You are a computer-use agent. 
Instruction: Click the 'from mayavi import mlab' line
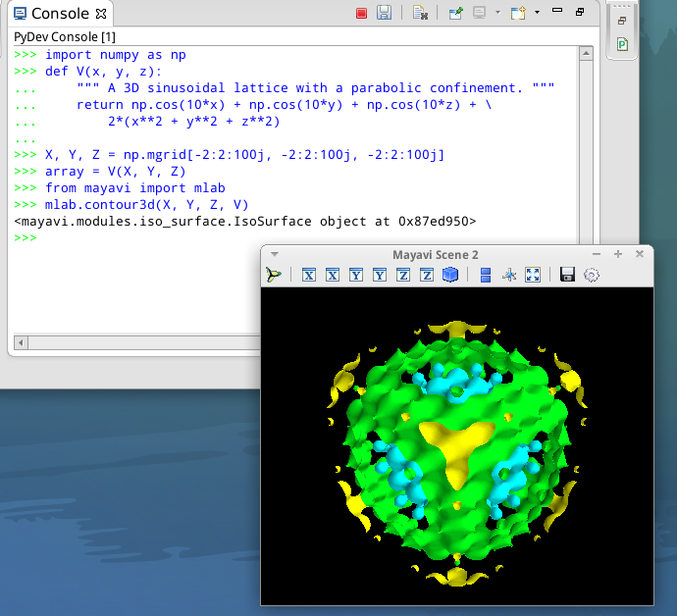click(x=135, y=188)
